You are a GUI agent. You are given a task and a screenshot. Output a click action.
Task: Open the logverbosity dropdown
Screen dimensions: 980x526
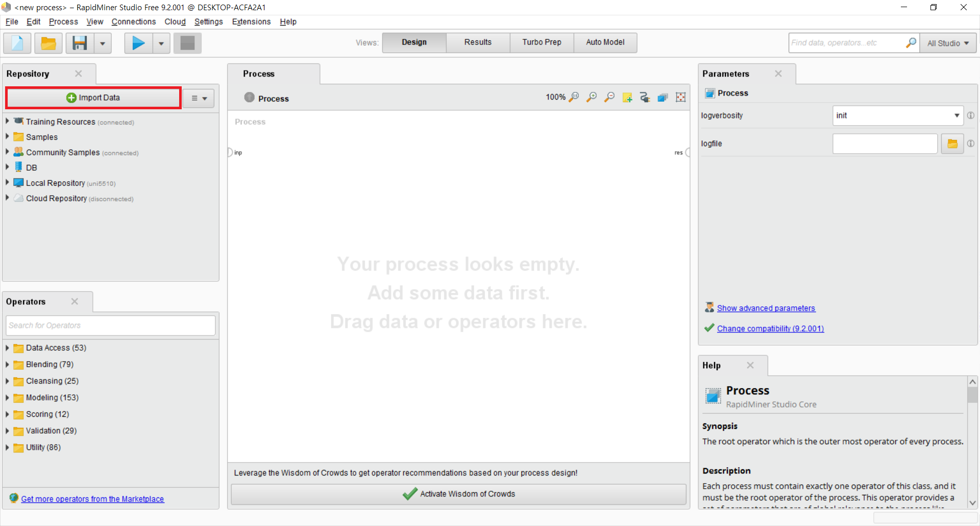[x=898, y=115]
